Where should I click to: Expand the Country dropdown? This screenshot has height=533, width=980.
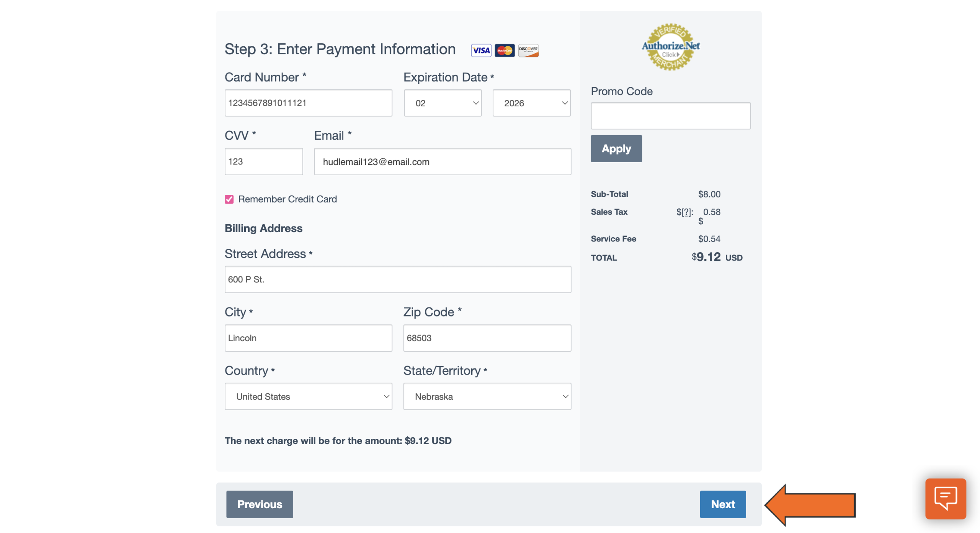[x=308, y=396]
